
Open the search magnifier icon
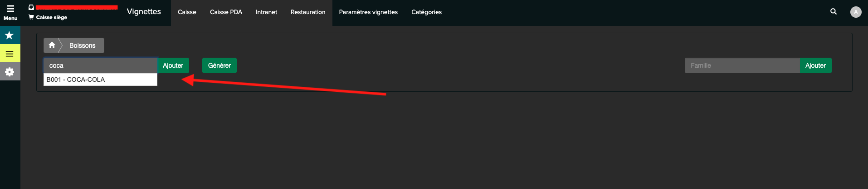pyautogui.click(x=834, y=12)
